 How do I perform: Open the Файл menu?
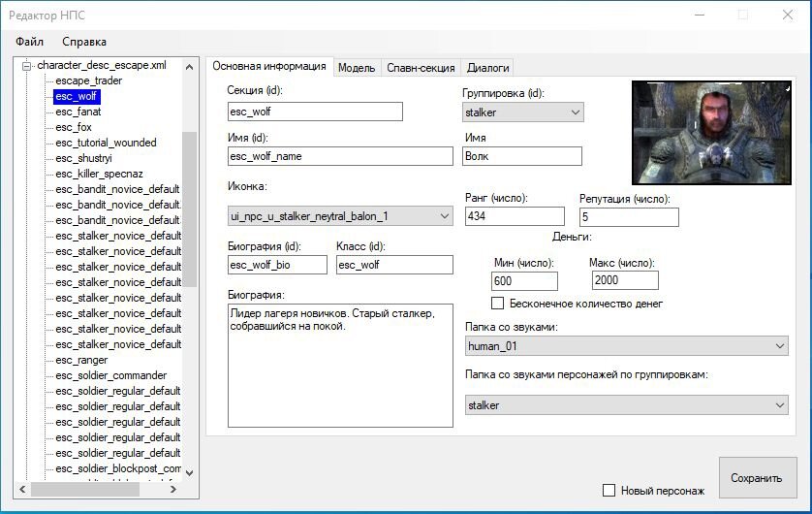click(x=30, y=42)
